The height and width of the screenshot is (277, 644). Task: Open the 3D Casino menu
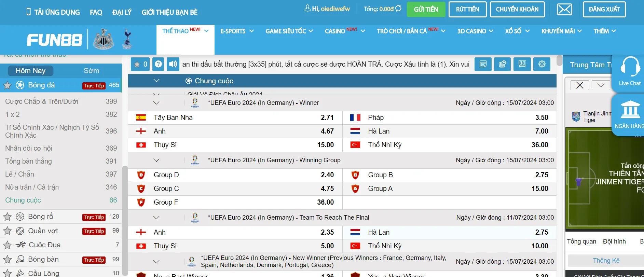tap(475, 31)
